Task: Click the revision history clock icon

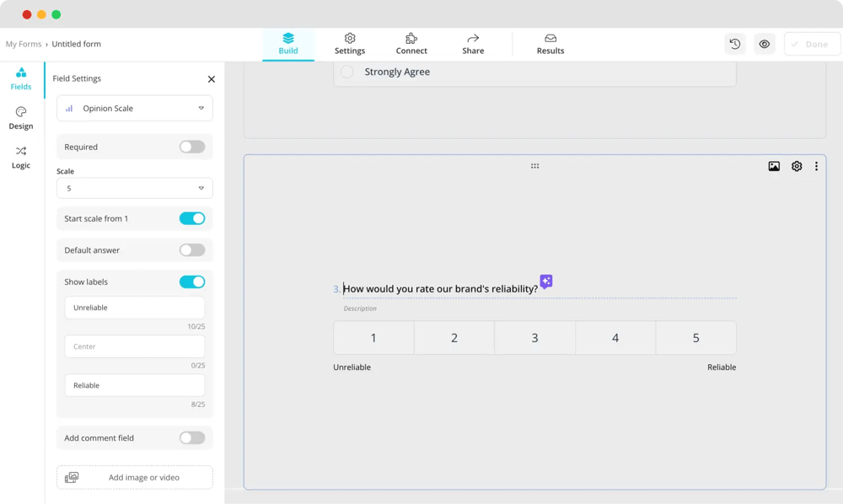Action: pos(735,44)
